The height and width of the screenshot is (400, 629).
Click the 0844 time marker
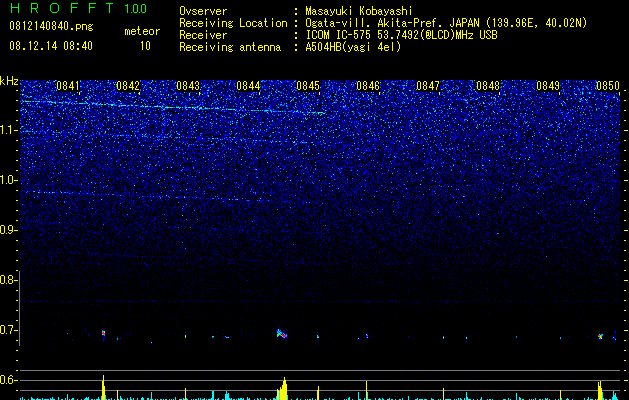coord(248,86)
